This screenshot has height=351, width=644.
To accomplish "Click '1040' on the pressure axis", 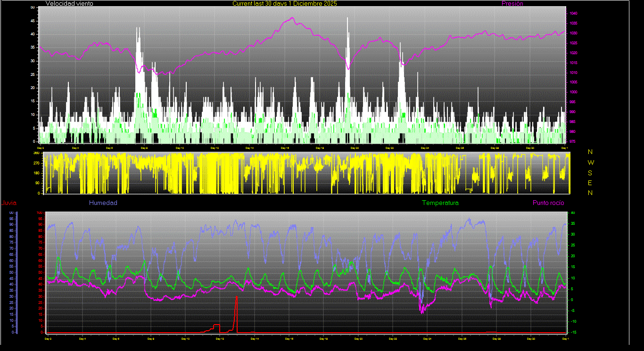I will pyautogui.click(x=573, y=14).
